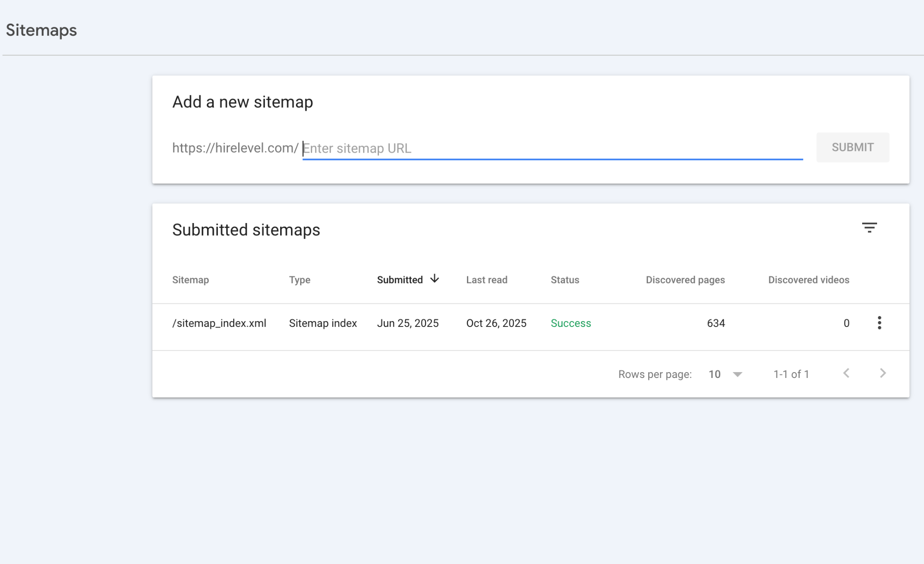
Task: Sort by the Type column header
Action: (300, 280)
